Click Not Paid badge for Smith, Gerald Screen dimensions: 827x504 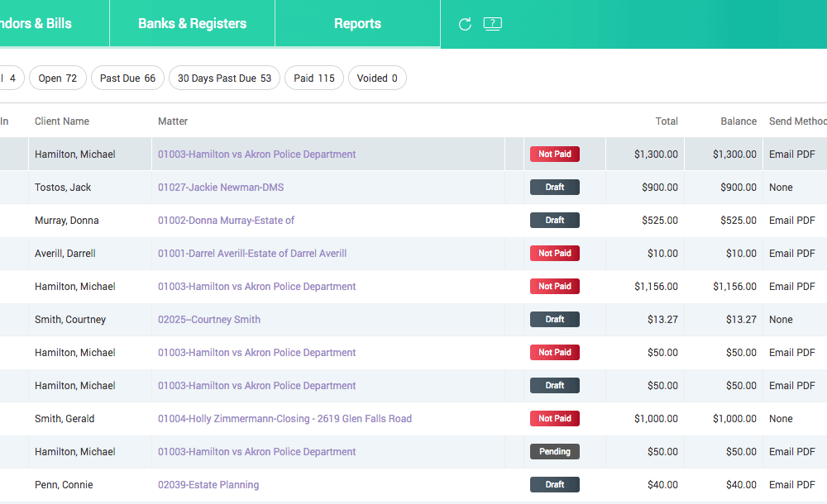[555, 419]
